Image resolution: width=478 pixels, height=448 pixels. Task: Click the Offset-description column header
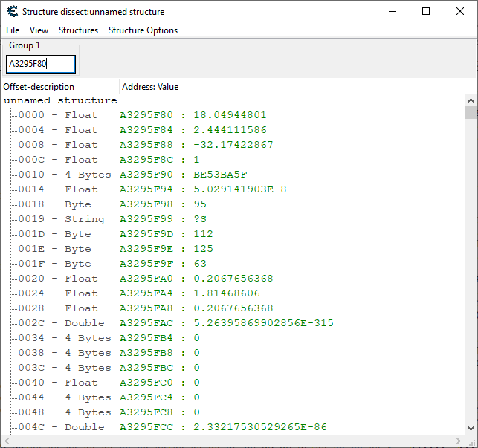[59, 87]
